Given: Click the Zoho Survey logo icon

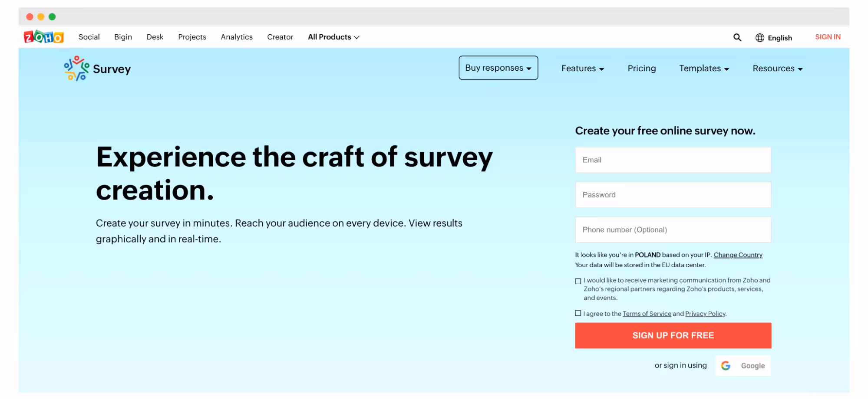Looking at the screenshot, I should pyautogui.click(x=76, y=69).
